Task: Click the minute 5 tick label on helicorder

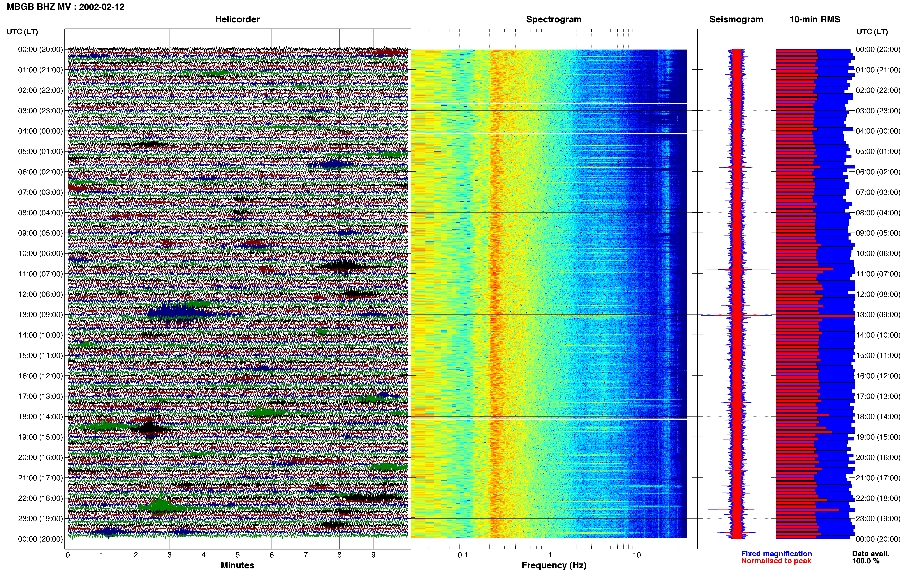Action: click(238, 555)
